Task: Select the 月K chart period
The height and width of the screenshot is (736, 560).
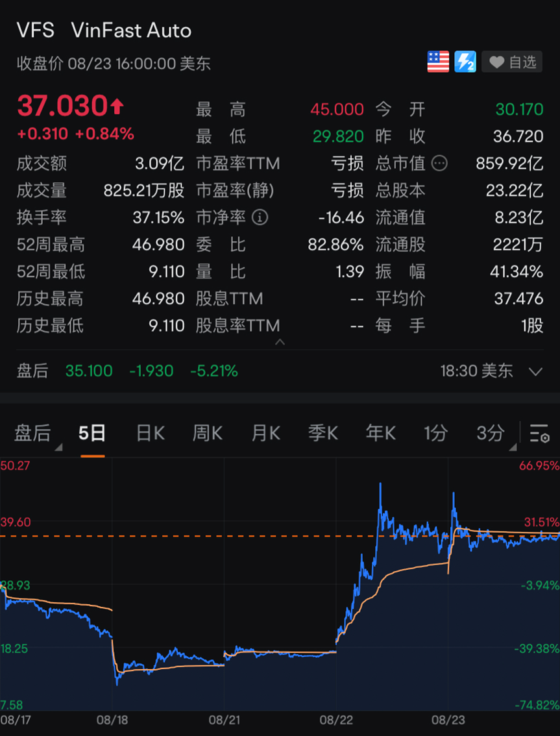Action: (265, 433)
